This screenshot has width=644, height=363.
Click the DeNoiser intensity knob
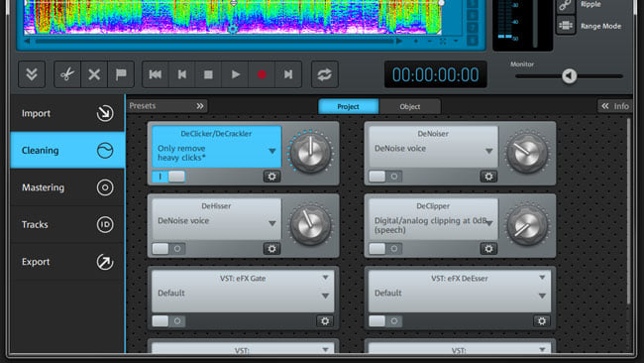(527, 153)
